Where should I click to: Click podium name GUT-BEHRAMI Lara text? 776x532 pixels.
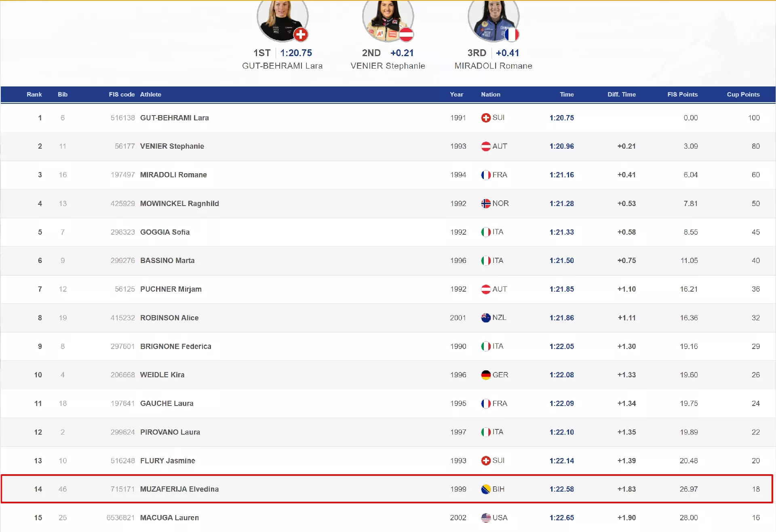[282, 66]
